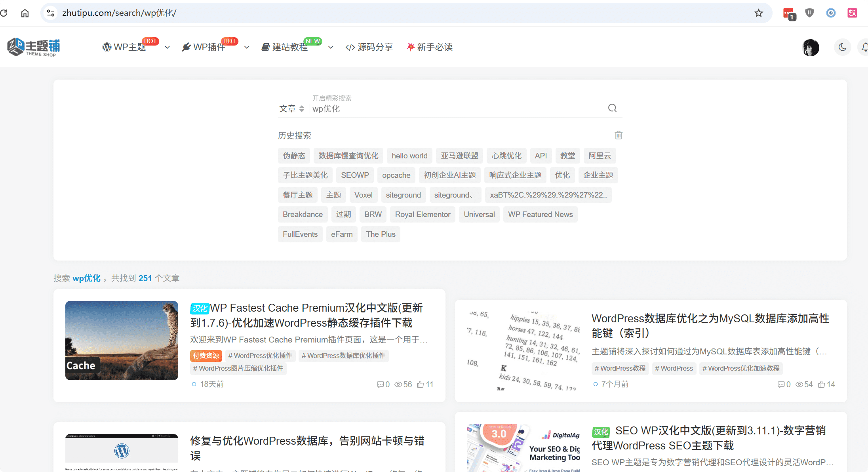
Task: Select history search tag Royal Elementor
Action: (x=423, y=214)
